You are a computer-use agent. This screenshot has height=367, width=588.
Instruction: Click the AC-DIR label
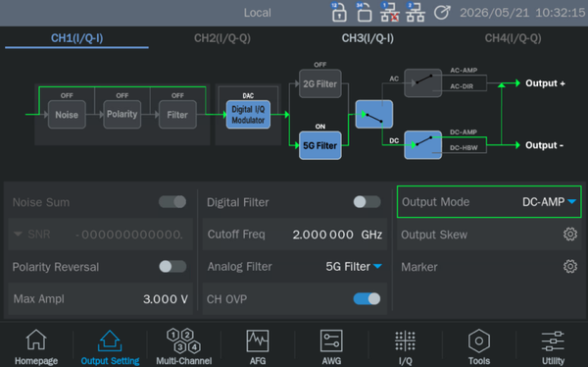pyautogui.click(x=462, y=86)
